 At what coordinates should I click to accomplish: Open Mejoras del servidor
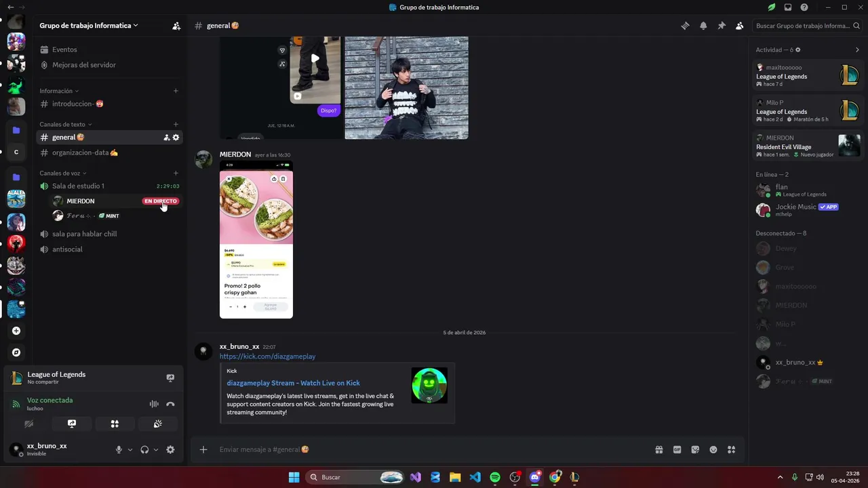(x=109, y=65)
